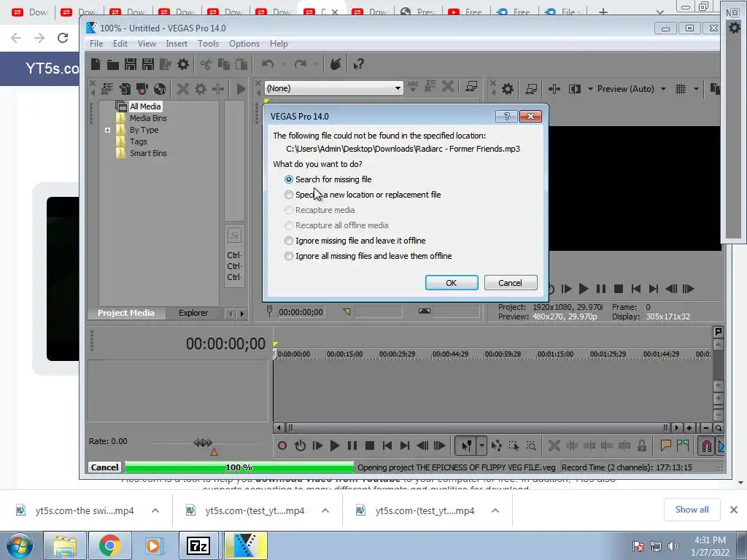Click the Rate playback slider
This screenshot has height=560, width=747.
203,443
